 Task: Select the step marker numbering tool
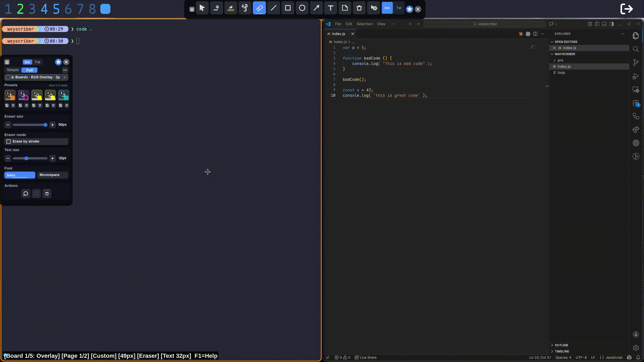tap(245, 8)
